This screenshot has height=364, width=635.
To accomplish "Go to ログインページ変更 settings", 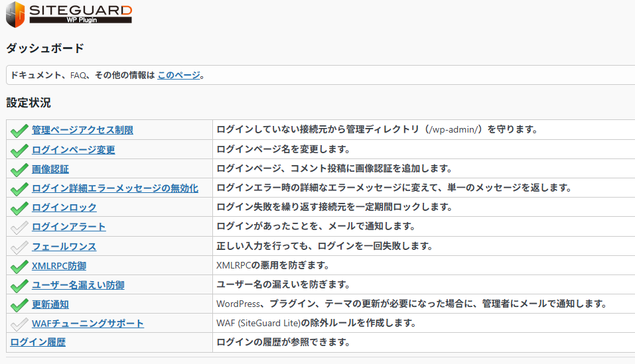I will tap(73, 150).
